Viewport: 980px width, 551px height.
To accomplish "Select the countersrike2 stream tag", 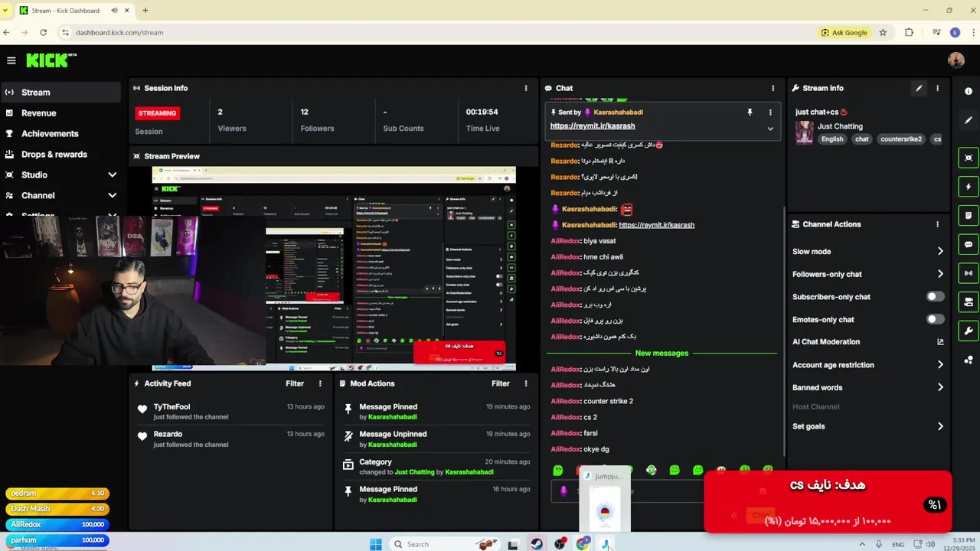I will click(x=901, y=139).
